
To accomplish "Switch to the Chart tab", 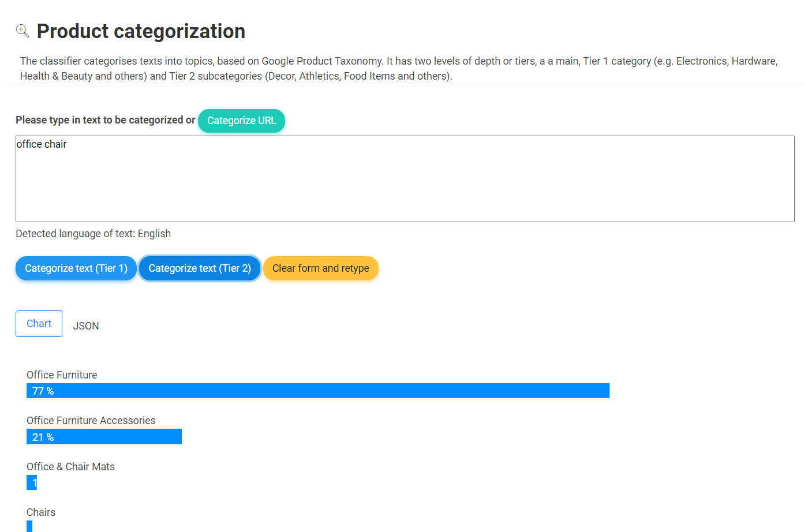I will (x=39, y=324).
